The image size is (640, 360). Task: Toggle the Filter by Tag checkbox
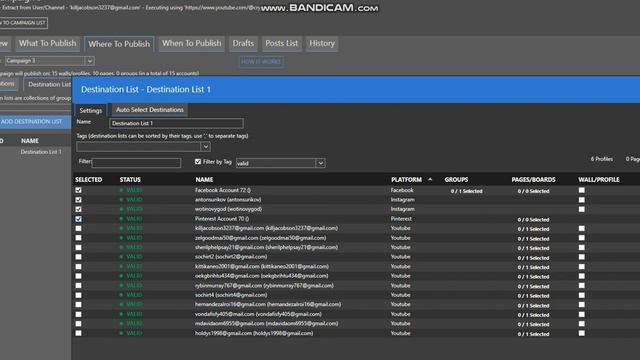(x=198, y=162)
